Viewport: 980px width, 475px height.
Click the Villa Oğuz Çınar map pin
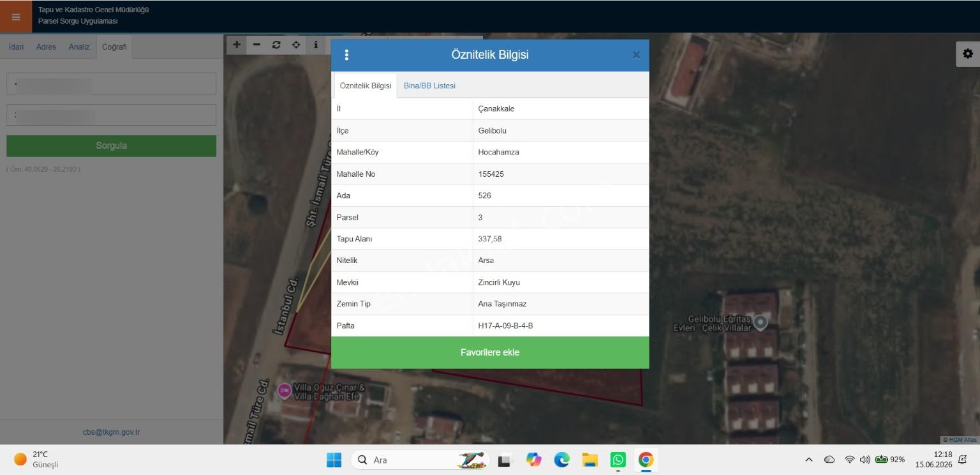(285, 390)
